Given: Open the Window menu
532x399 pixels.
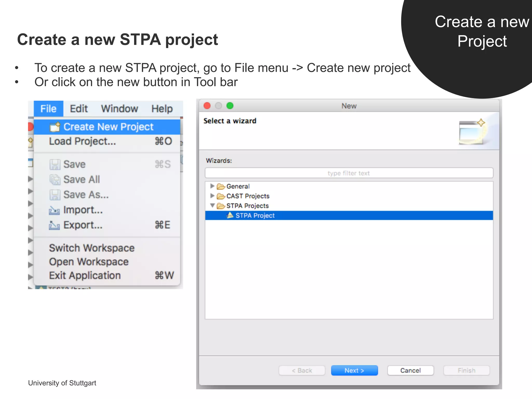Looking at the screenshot, I should coord(119,109).
